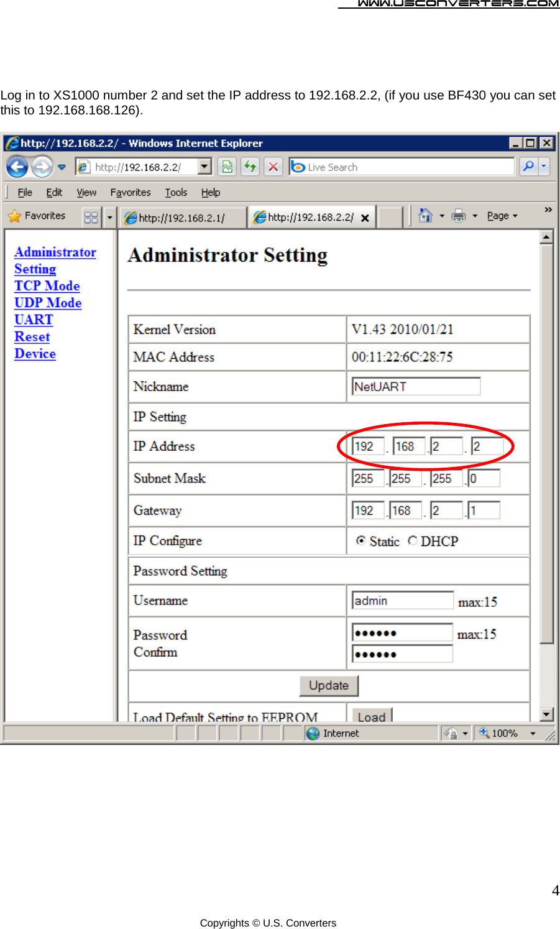Click the Back navigation arrow
This screenshot has width=560, height=929.
(16, 167)
